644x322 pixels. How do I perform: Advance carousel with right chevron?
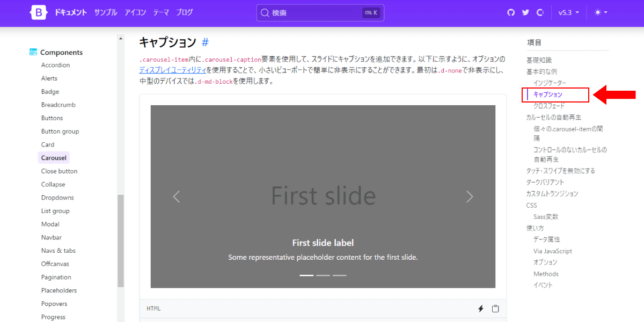(470, 197)
